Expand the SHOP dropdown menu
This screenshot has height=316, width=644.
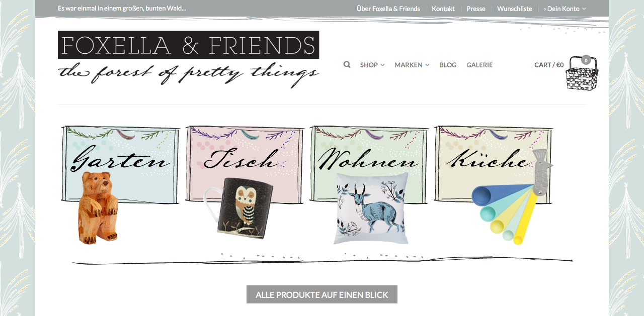pyautogui.click(x=372, y=65)
